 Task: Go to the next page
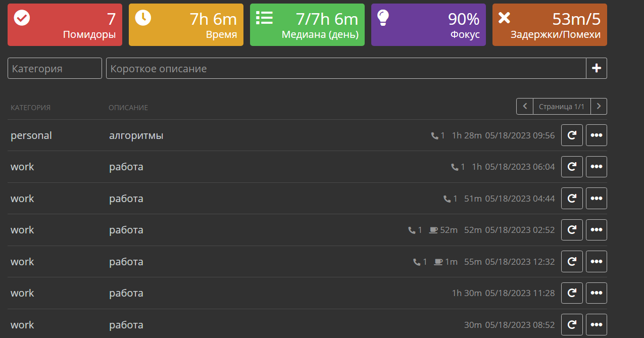tap(599, 107)
